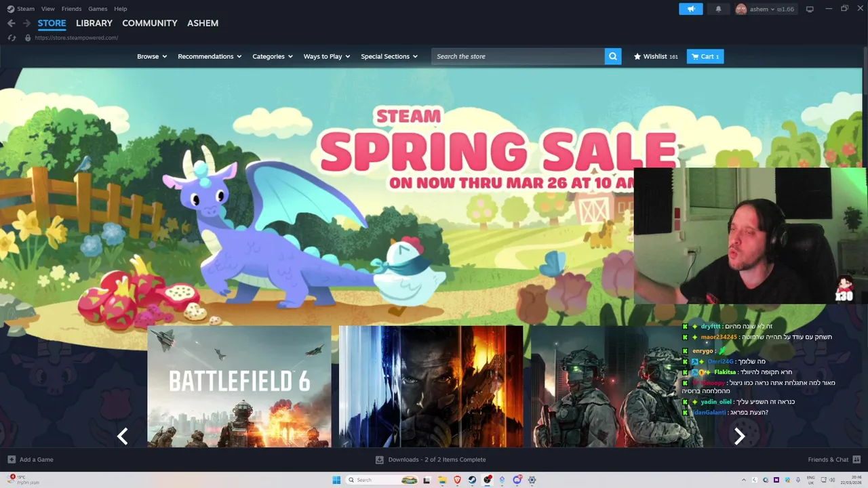Expand the Special Sections dropdown
This screenshot has width=868, height=488.
[x=389, y=56]
